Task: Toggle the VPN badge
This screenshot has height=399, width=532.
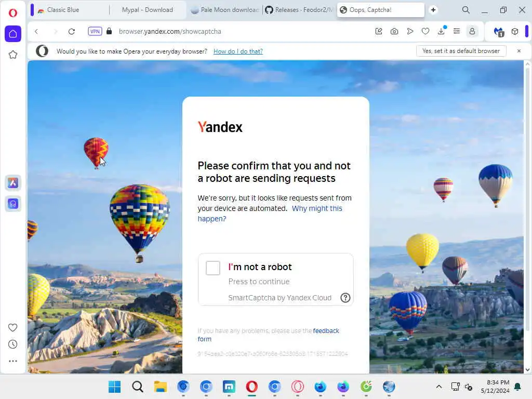Action: click(x=95, y=32)
